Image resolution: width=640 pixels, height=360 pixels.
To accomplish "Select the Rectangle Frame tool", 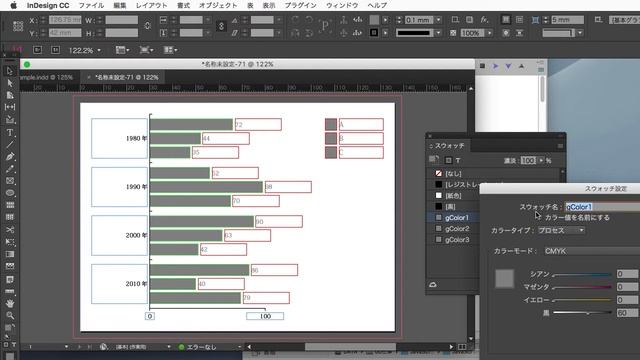I will pos(10,181).
